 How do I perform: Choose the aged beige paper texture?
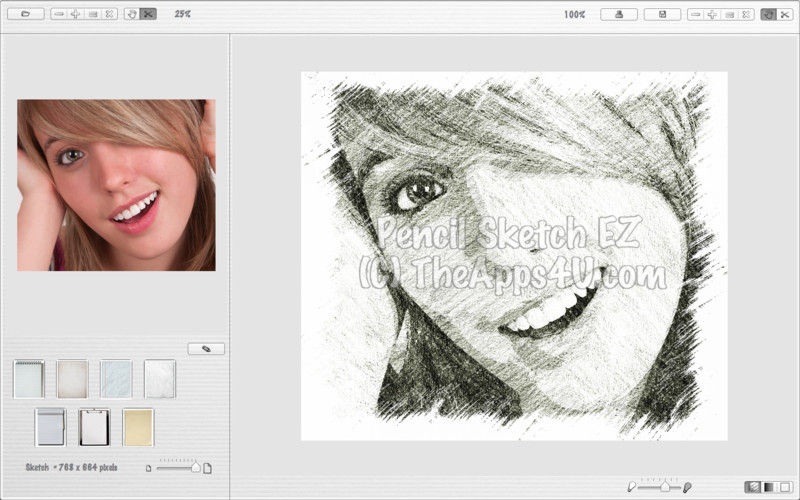click(x=72, y=379)
